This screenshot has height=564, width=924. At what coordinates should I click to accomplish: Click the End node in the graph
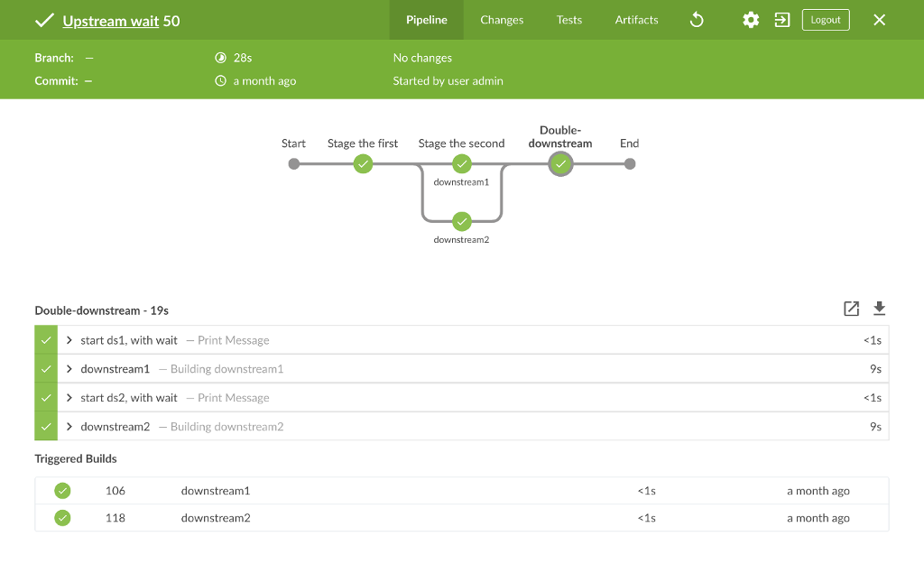(629, 164)
